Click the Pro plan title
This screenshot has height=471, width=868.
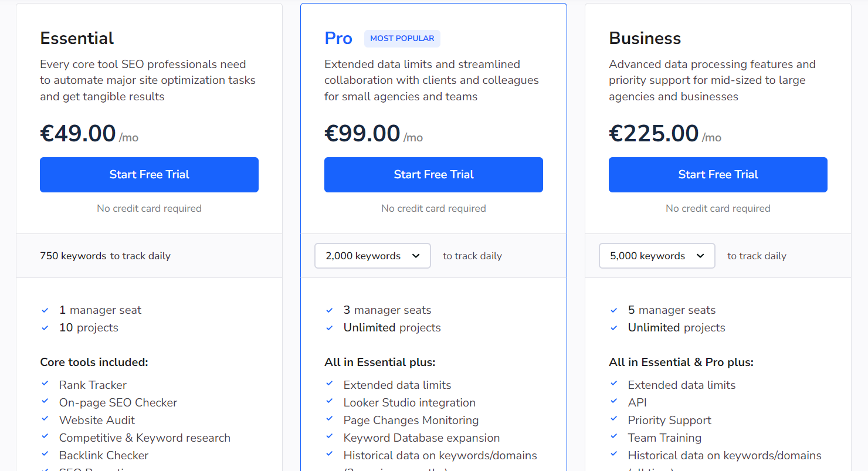tap(338, 39)
